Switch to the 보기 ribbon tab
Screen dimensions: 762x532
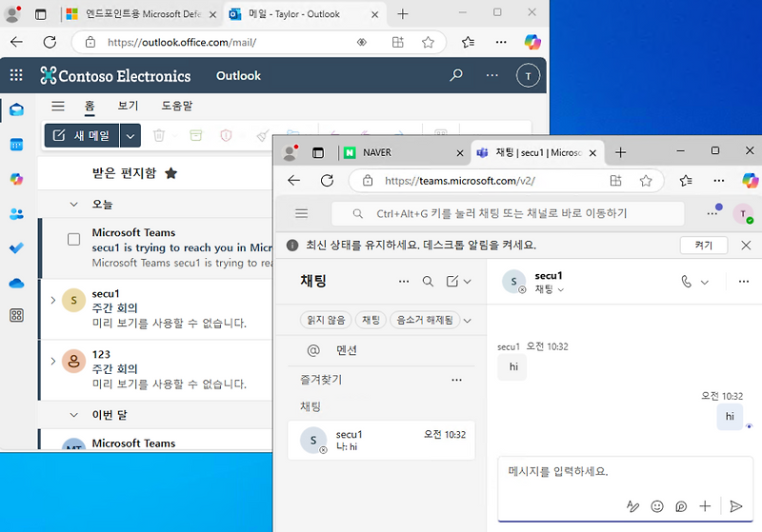tap(129, 106)
